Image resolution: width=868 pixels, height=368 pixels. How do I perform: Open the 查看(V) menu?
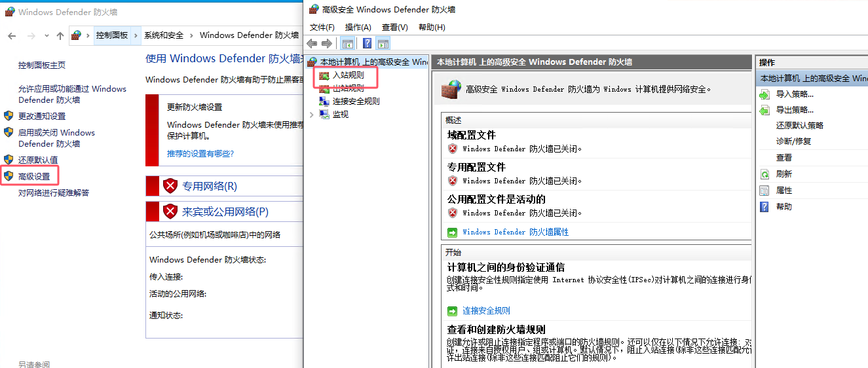(x=394, y=27)
